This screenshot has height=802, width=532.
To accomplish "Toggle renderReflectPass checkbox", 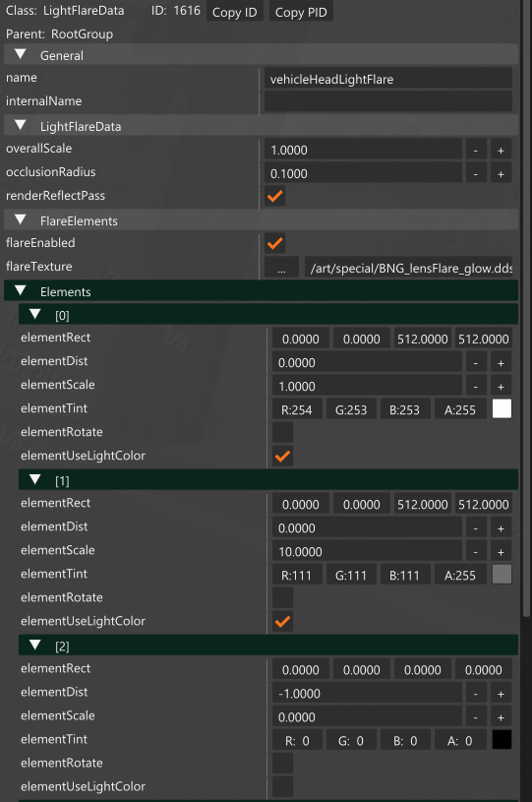I will [275, 196].
